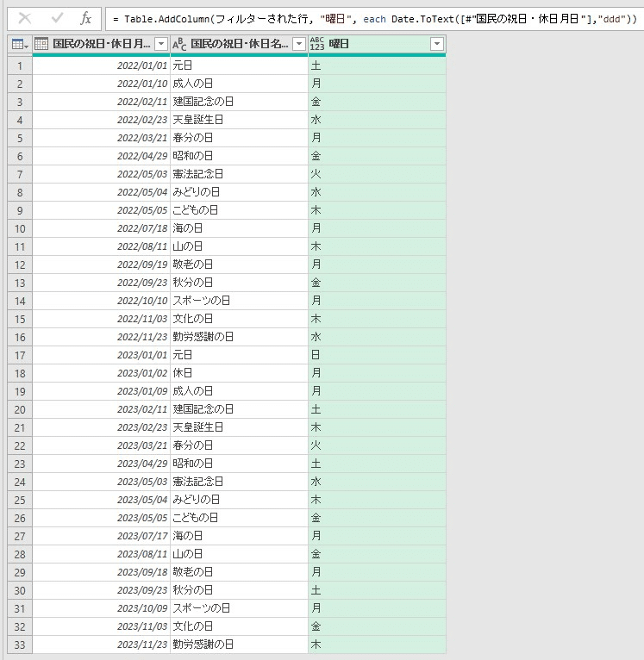
Task: Click the date cell 2022/07/18
Action: tap(102, 228)
